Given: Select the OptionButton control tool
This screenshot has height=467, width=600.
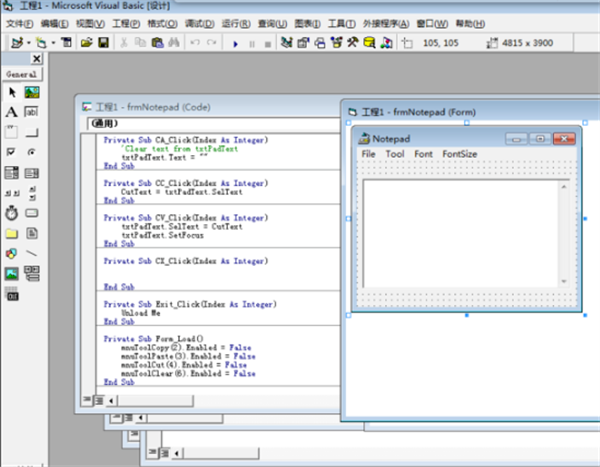Looking at the screenshot, I should pos(31,152).
